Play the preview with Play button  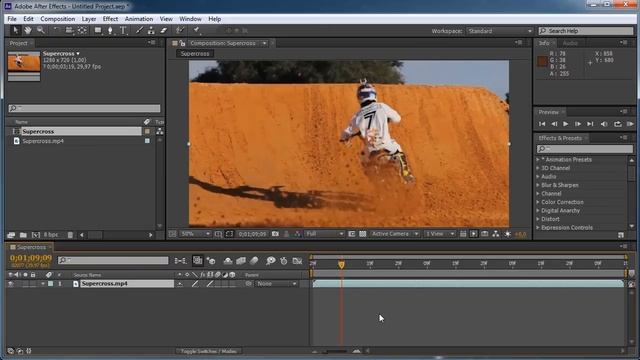[x=566, y=124]
